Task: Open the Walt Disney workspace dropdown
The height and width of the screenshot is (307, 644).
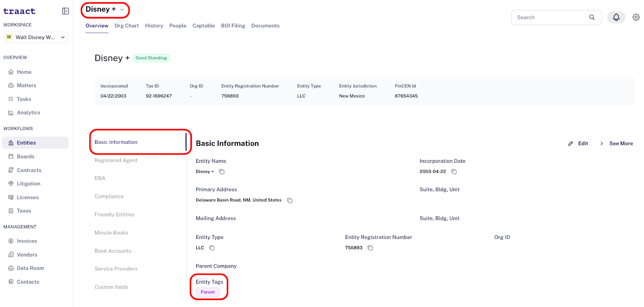Action: (35, 37)
